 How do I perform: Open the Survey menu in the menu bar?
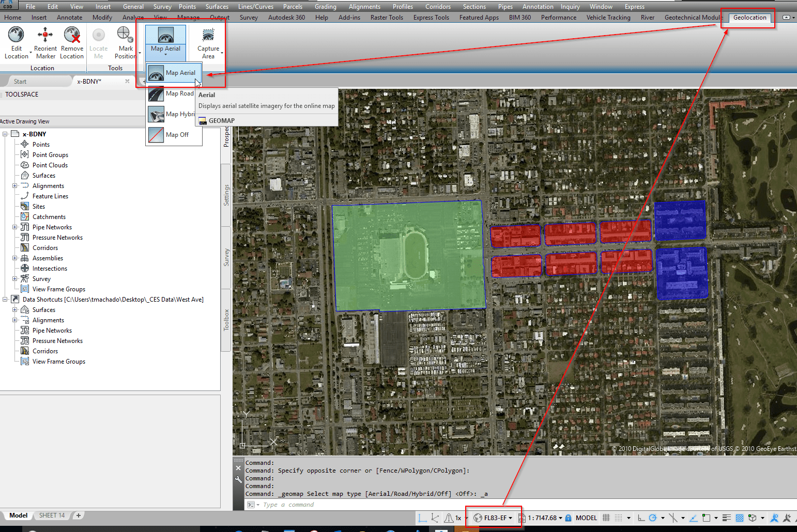(162, 6)
